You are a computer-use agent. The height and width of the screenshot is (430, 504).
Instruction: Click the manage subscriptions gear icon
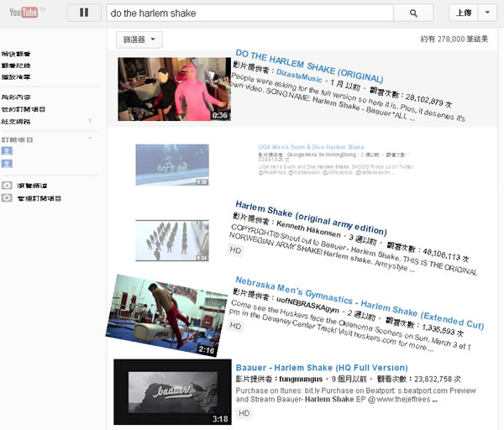[7, 198]
